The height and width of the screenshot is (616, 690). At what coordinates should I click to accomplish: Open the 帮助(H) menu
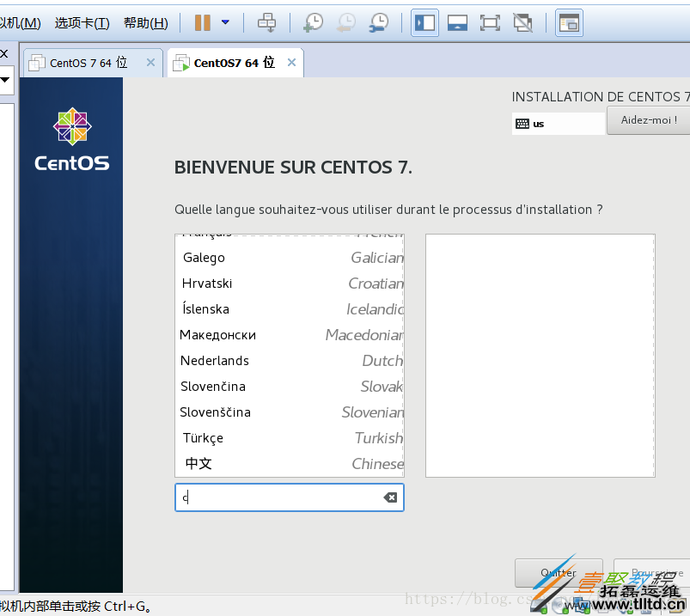tap(146, 22)
